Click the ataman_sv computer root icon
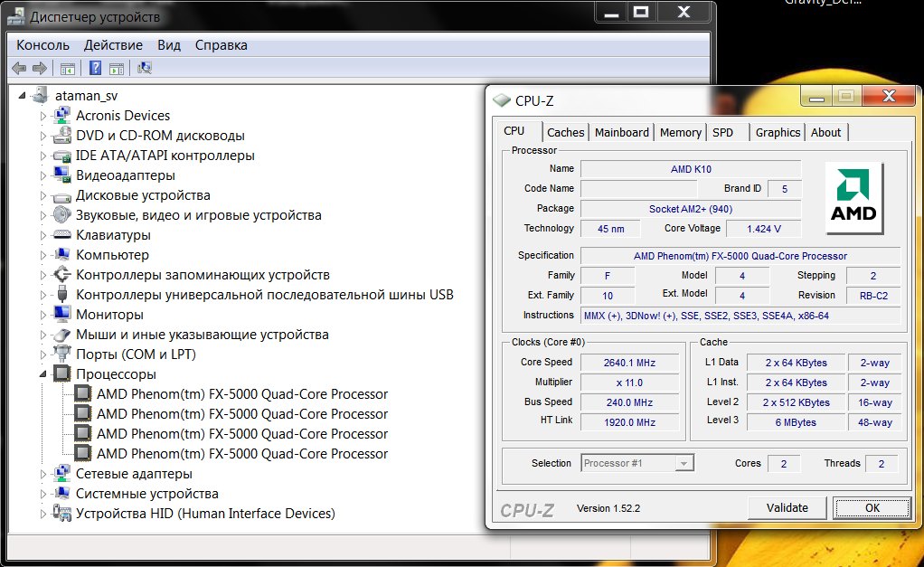924x567 pixels. (41, 95)
